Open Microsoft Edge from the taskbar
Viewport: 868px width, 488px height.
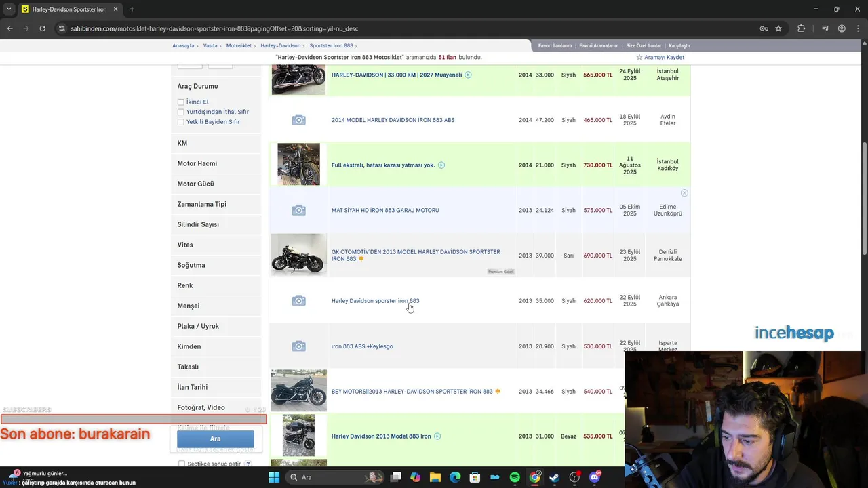click(x=455, y=477)
